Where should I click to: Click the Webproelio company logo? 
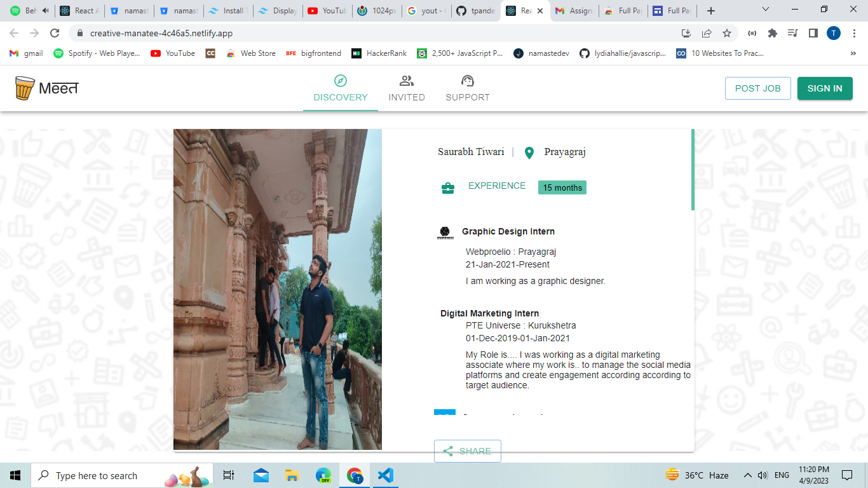click(x=444, y=233)
